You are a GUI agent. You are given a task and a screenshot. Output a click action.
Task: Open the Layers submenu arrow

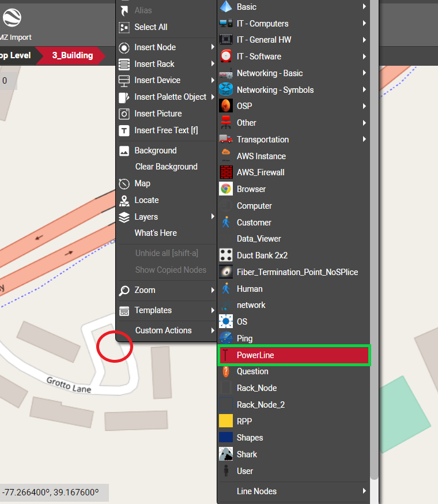(213, 217)
